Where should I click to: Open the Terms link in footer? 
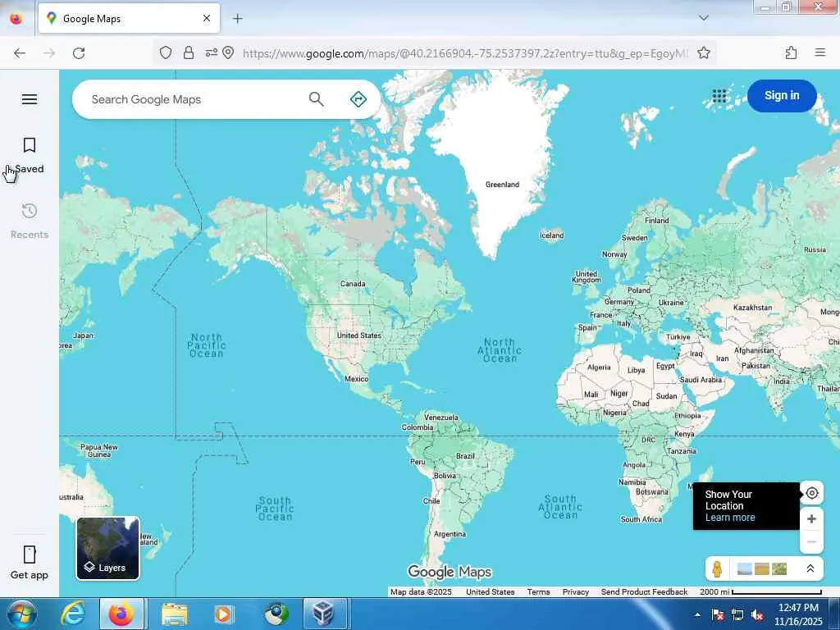[x=538, y=592]
